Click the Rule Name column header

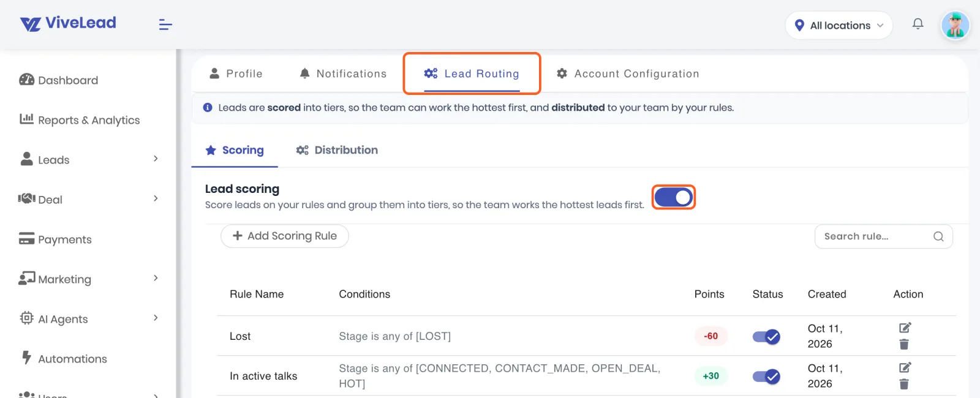point(257,294)
